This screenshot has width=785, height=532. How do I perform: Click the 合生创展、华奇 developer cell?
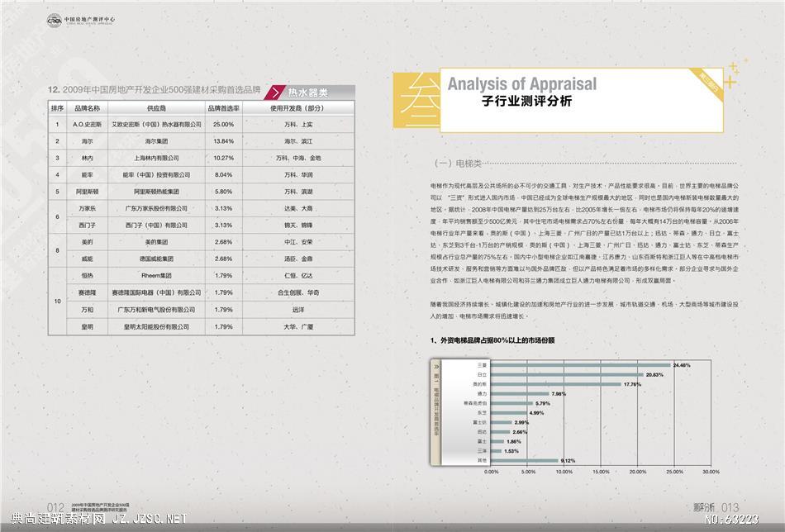coord(298,292)
